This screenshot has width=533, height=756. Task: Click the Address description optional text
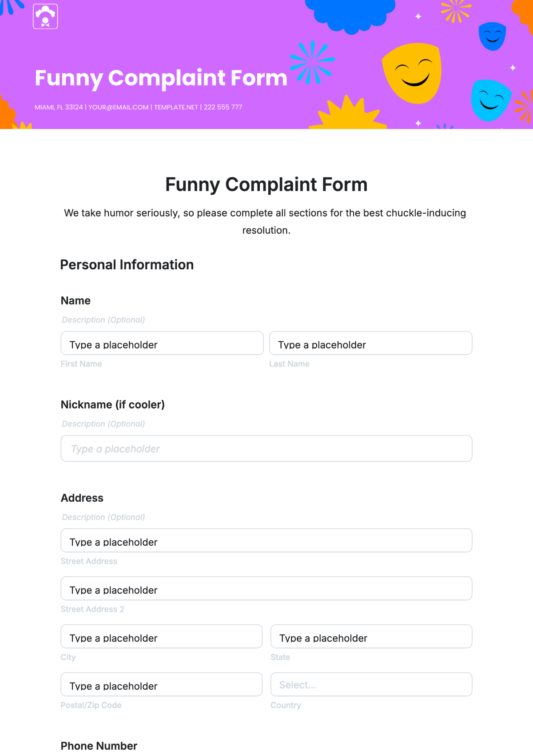103,517
